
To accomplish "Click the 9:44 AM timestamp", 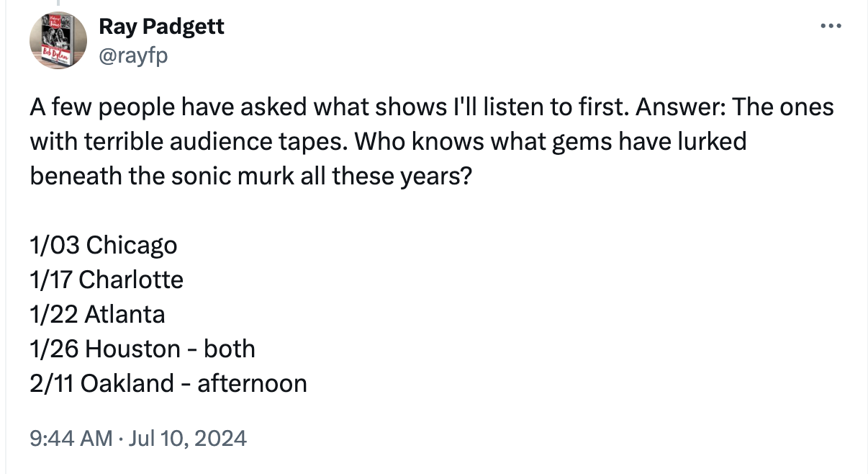I will [x=71, y=437].
